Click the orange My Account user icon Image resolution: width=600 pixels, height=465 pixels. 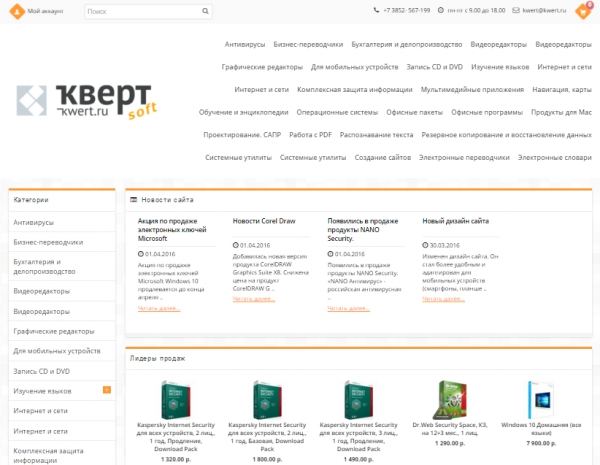[17, 11]
